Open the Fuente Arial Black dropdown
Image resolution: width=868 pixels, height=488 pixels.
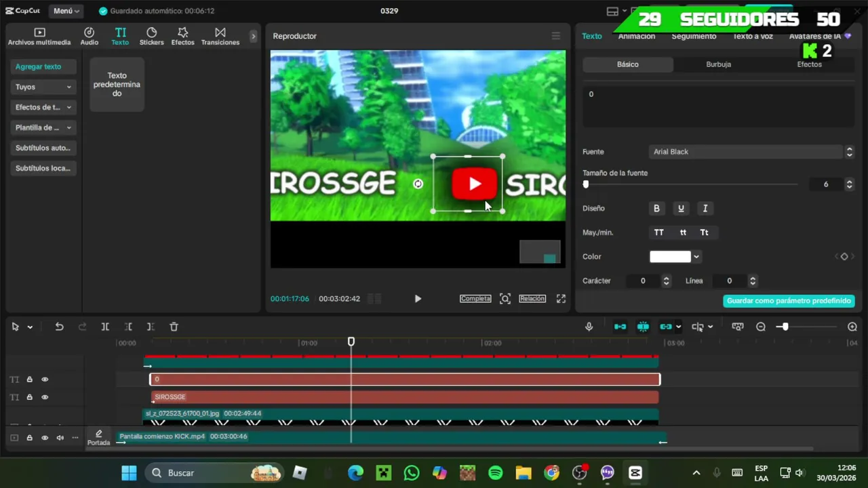(x=751, y=152)
